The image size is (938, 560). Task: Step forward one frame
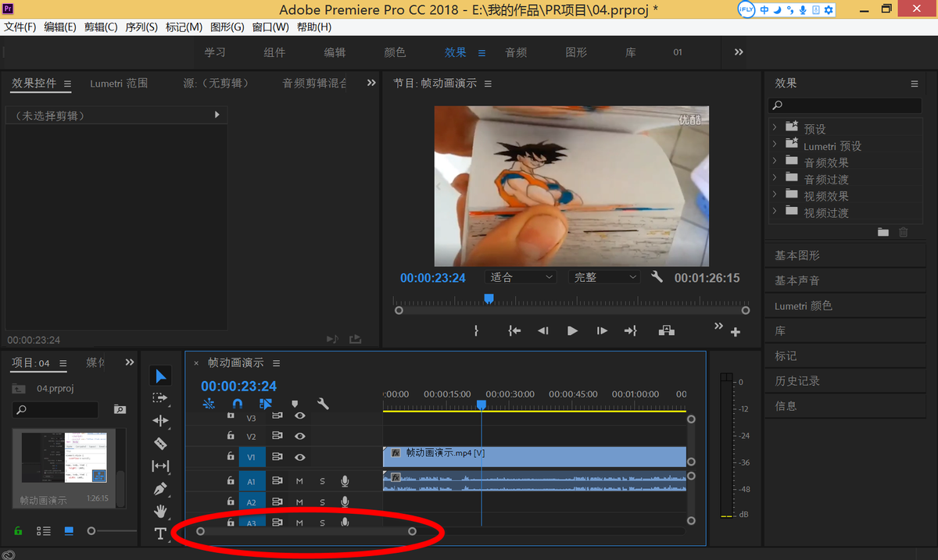click(x=602, y=331)
